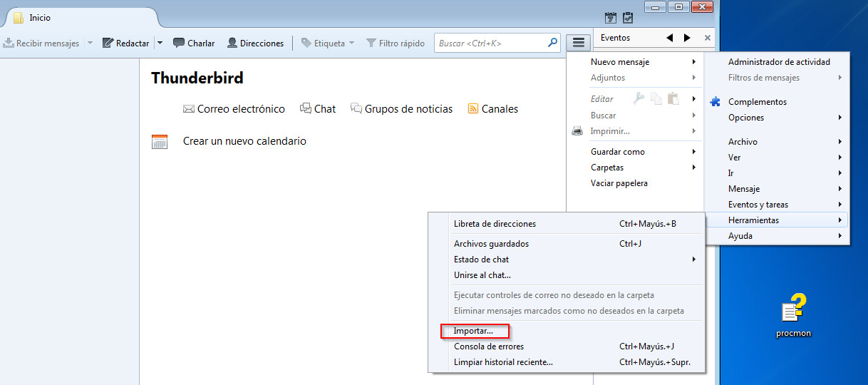Expand the Archivo submenu
868x385 pixels.
[x=777, y=142]
